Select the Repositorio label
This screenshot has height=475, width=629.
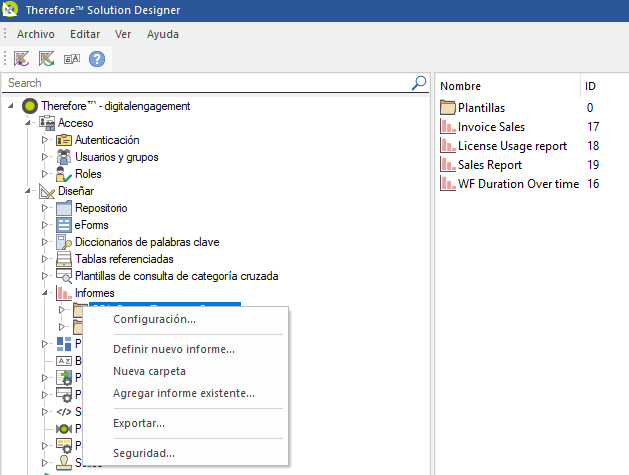(x=101, y=208)
